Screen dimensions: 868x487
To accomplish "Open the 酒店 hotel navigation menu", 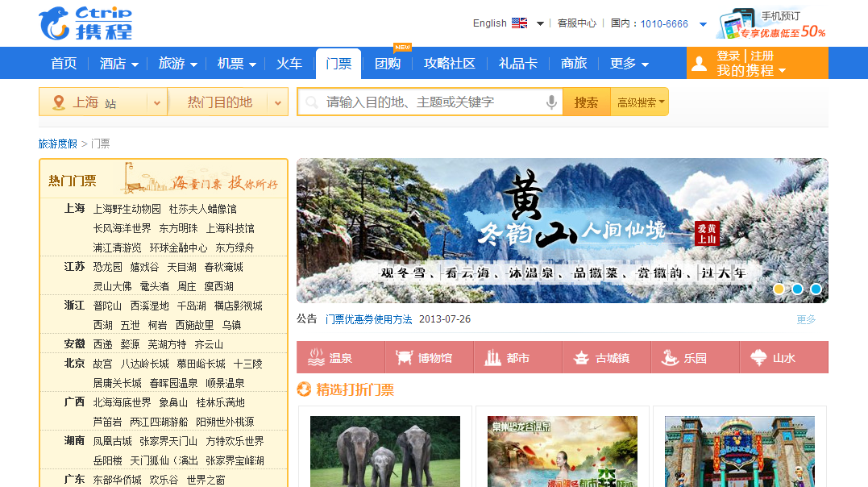I will point(118,64).
